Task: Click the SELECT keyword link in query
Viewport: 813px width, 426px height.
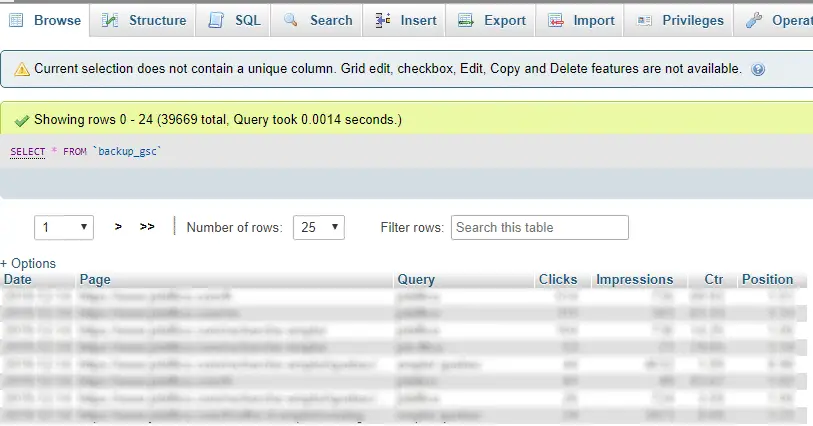Action: tap(27, 151)
